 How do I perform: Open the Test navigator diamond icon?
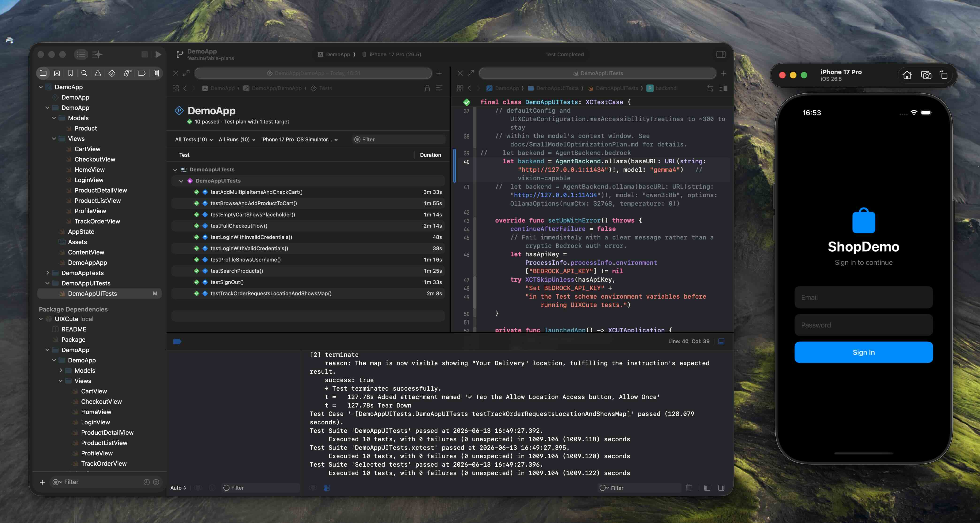tap(112, 73)
